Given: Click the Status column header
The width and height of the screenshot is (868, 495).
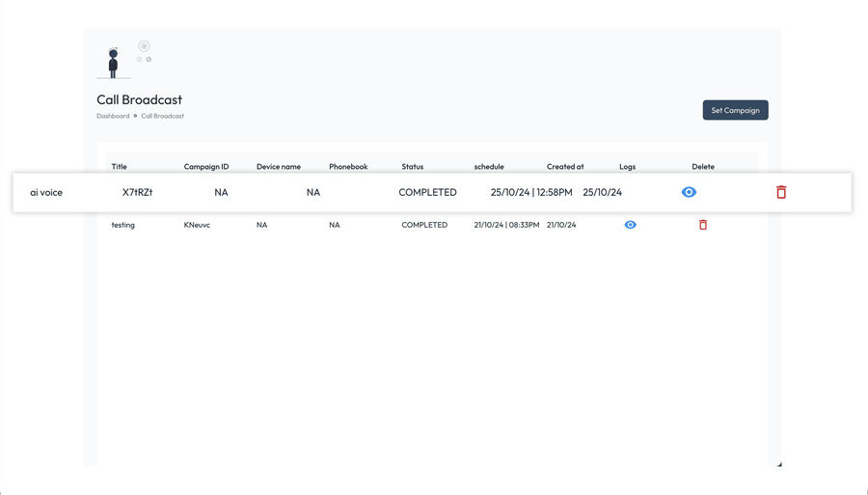Looking at the screenshot, I should (412, 167).
